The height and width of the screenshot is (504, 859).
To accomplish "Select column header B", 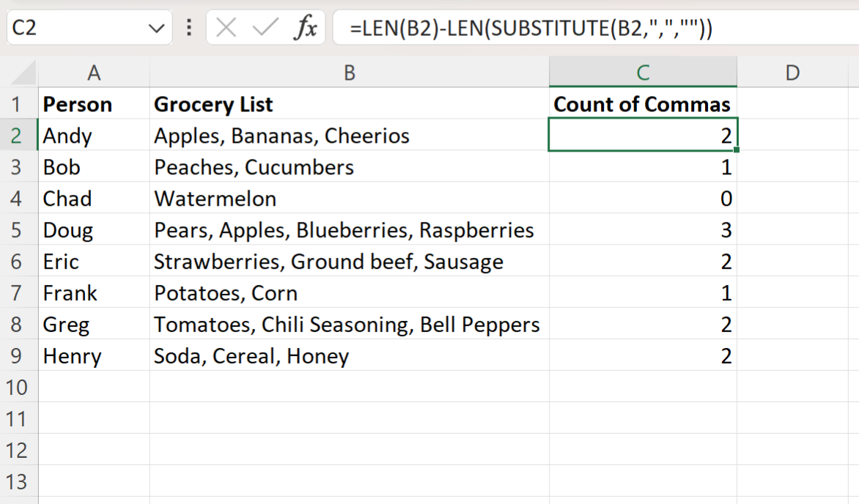I will pyautogui.click(x=350, y=72).
